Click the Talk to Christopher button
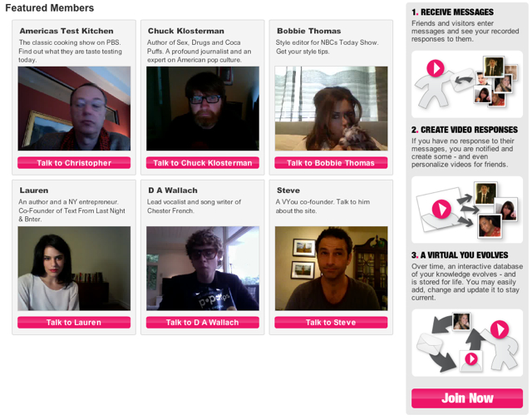532x420 pixels. point(74,163)
